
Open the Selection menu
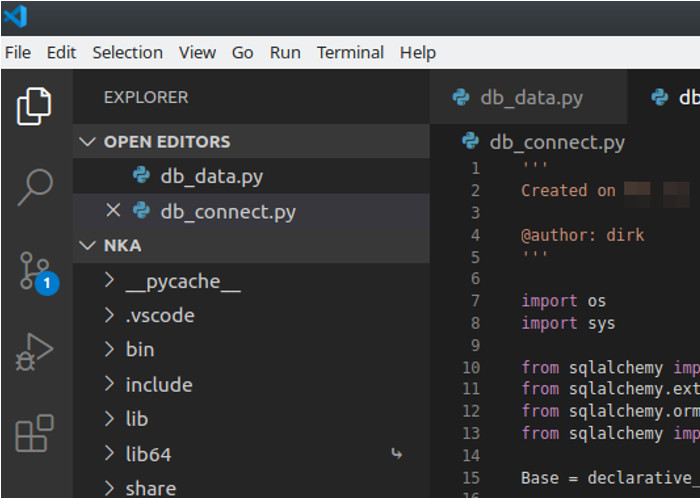(x=127, y=53)
